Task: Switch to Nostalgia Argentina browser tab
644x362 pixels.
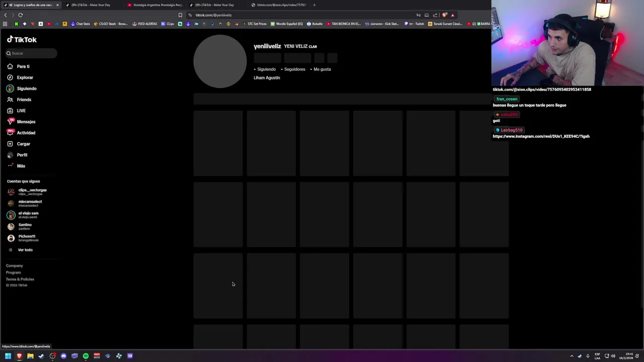Action: tap(155, 5)
